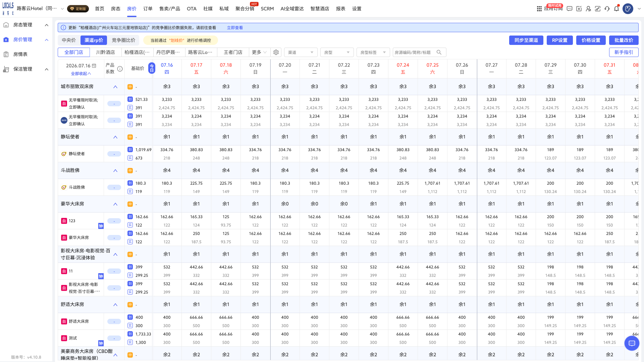The width and height of the screenshot is (644, 362).
Task: Click the 批量改价 button
Action: [624, 40]
